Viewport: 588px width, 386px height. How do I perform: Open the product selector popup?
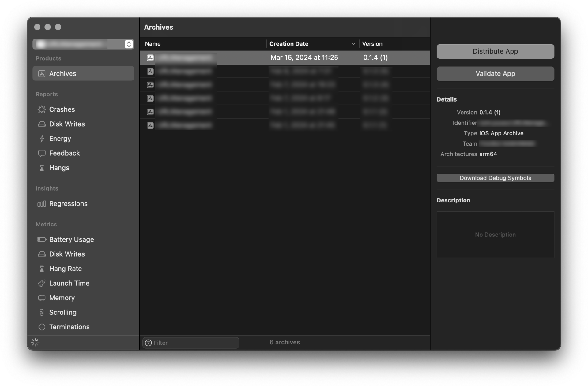pos(83,44)
